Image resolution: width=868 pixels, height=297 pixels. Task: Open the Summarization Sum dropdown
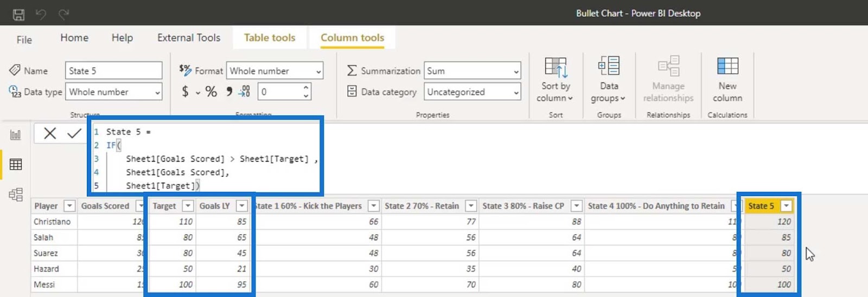pos(472,70)
